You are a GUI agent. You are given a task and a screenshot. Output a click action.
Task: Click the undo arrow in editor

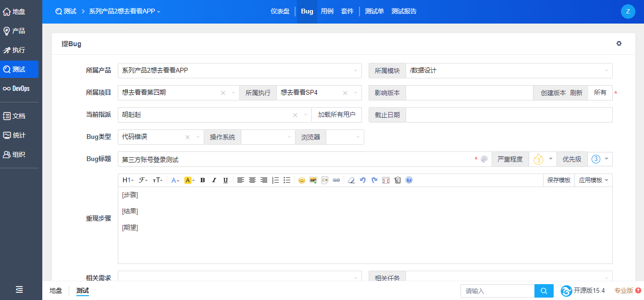click(363, 180)
